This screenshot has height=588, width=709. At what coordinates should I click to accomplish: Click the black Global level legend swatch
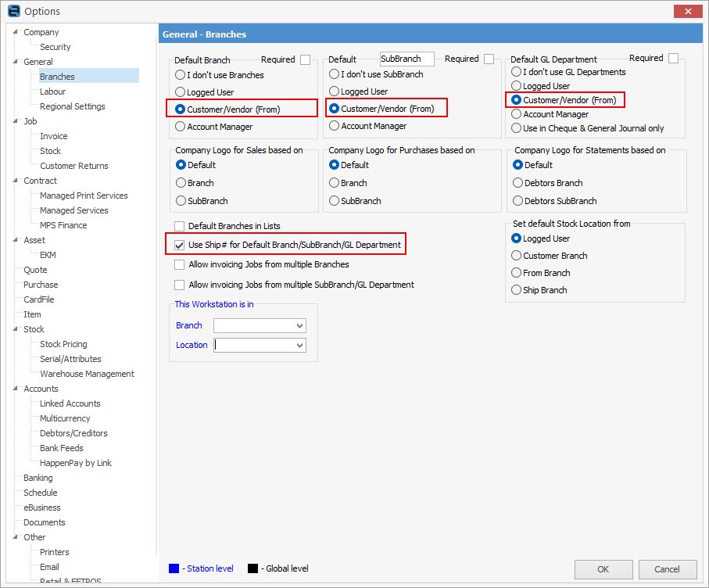pyautogui.click(x=252, y=568)
